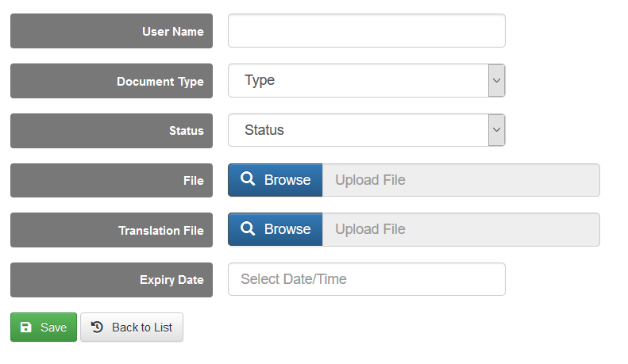Click the floppy disk Save icon
This screenshot has height=364, width=628.
26,328
